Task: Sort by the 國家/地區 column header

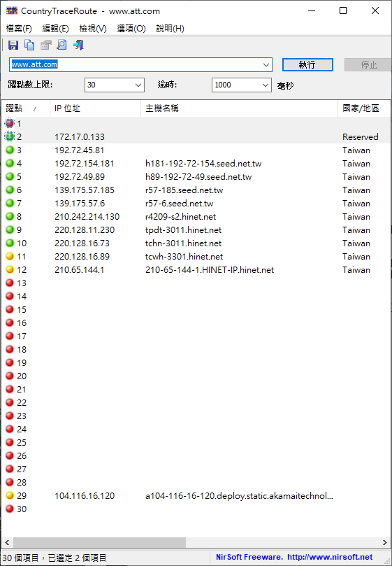Action: [364, 108]
